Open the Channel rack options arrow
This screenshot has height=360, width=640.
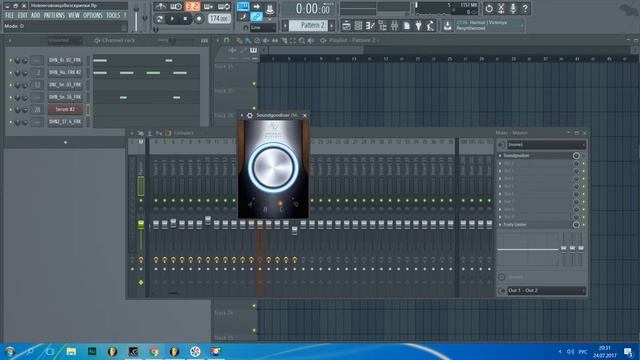pos(10,40)
